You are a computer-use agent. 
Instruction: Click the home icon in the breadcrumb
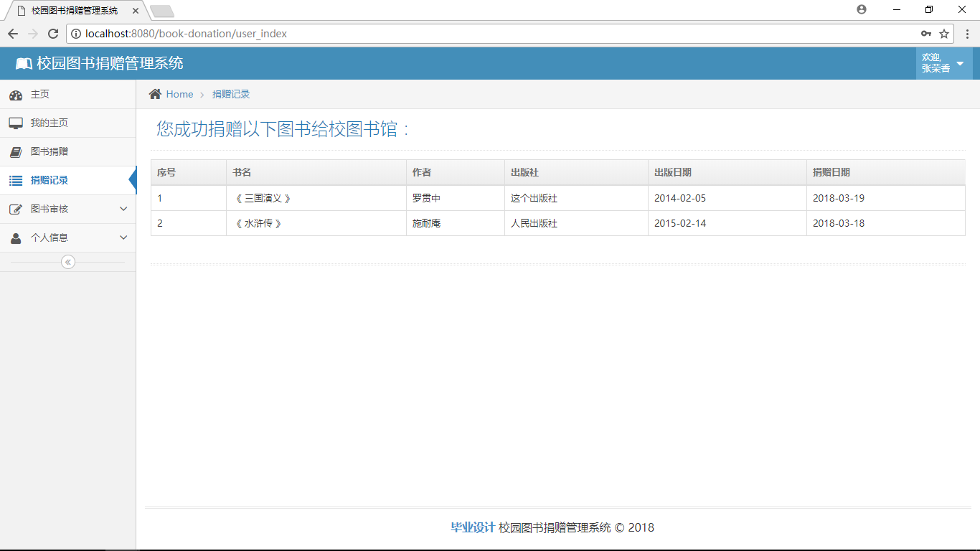click(x=155, y=94)
